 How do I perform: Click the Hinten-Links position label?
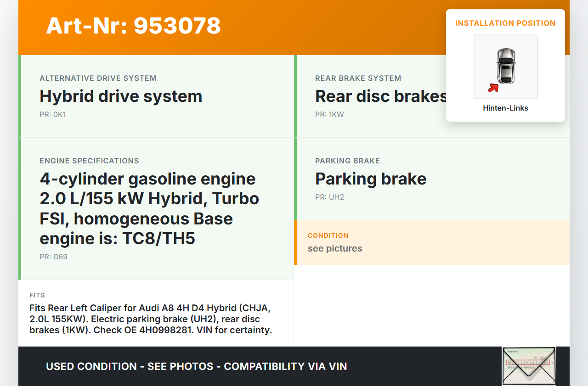click(x=505, y=108)
